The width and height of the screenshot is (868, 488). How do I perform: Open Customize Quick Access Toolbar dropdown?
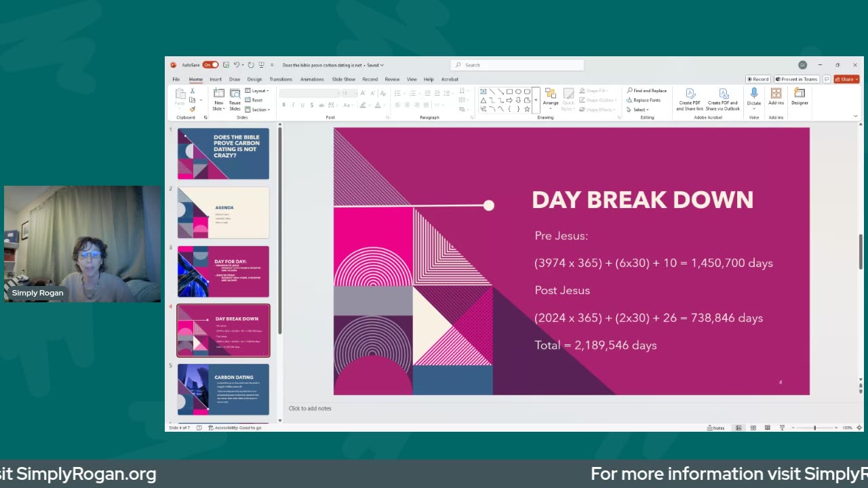click(x=272, y=65)
